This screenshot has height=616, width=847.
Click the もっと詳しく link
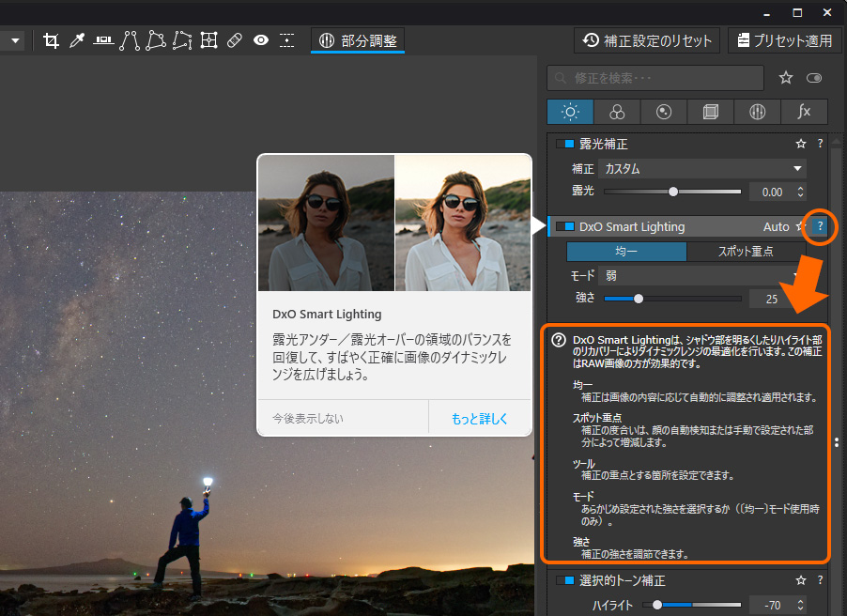(480, 418)
